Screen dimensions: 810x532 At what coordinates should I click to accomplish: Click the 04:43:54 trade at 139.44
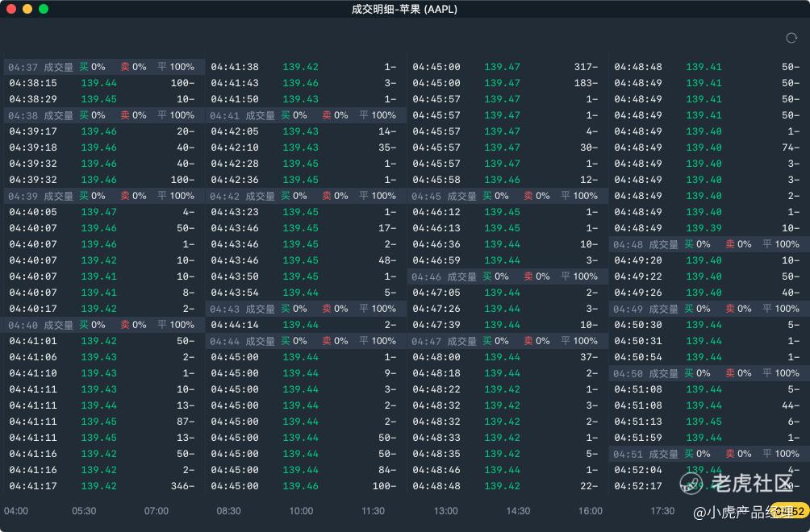[x=306, y=293]
